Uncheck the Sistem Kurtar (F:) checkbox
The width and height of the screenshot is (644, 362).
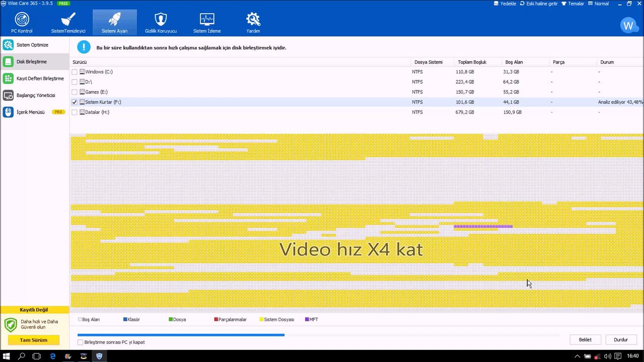point(74,102)
